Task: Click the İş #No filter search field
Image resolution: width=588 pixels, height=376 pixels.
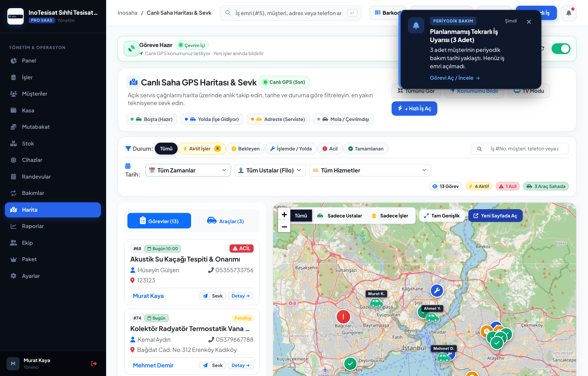Action: [x=519, y=149]
